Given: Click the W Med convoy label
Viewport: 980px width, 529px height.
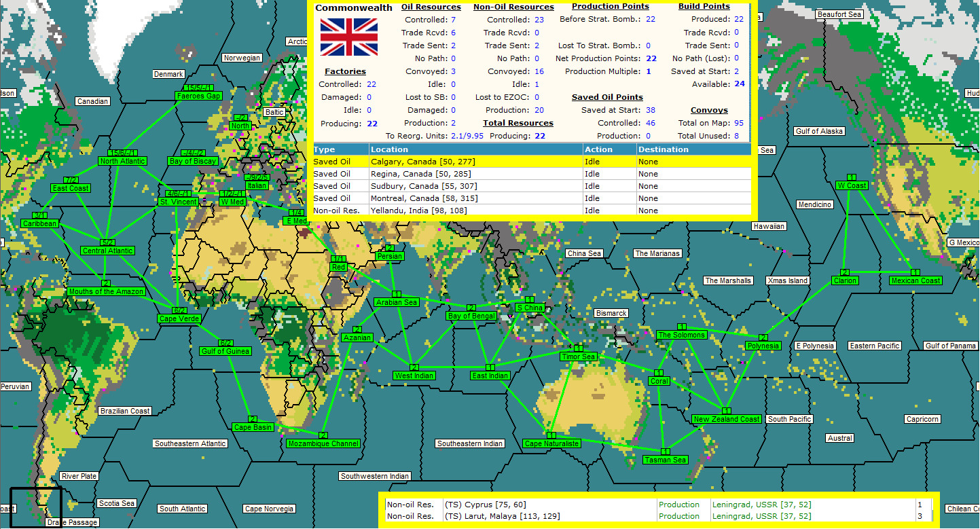Looking at the screenshot, I should coord(232,202).
